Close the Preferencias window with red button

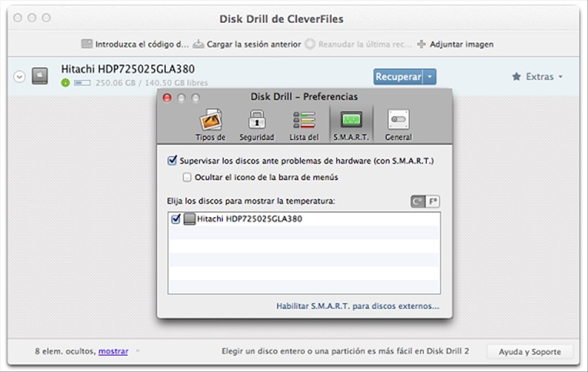tap(167, 98)
